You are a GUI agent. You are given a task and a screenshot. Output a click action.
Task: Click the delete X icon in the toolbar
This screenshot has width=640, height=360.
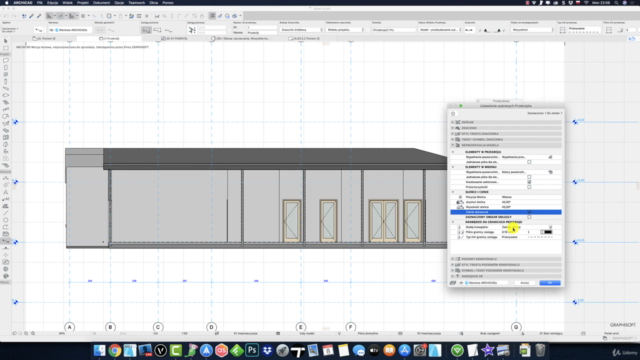(147, 16)
